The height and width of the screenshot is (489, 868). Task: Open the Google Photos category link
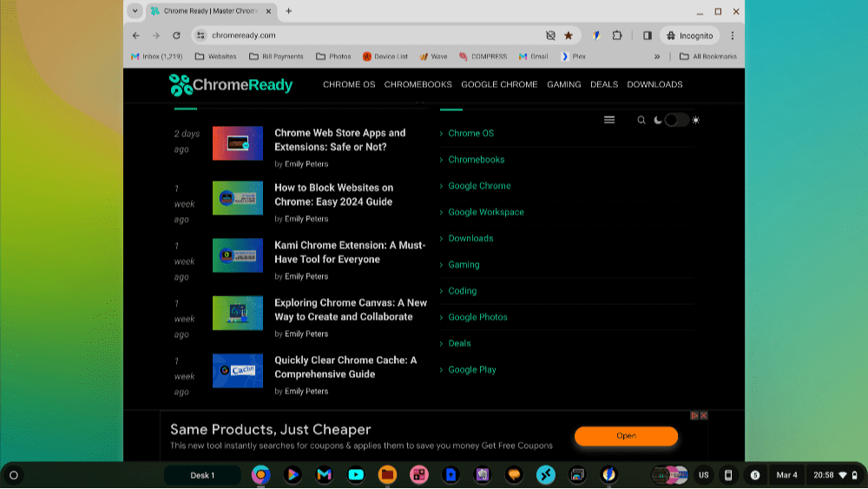(477, 317)
